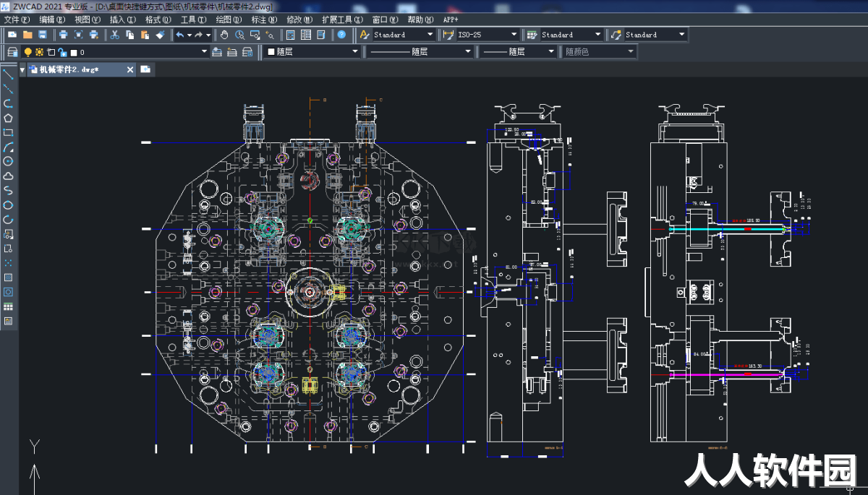Open the 视图 menu
Viewport: 868px width, 495px height.
pos(87,20)
